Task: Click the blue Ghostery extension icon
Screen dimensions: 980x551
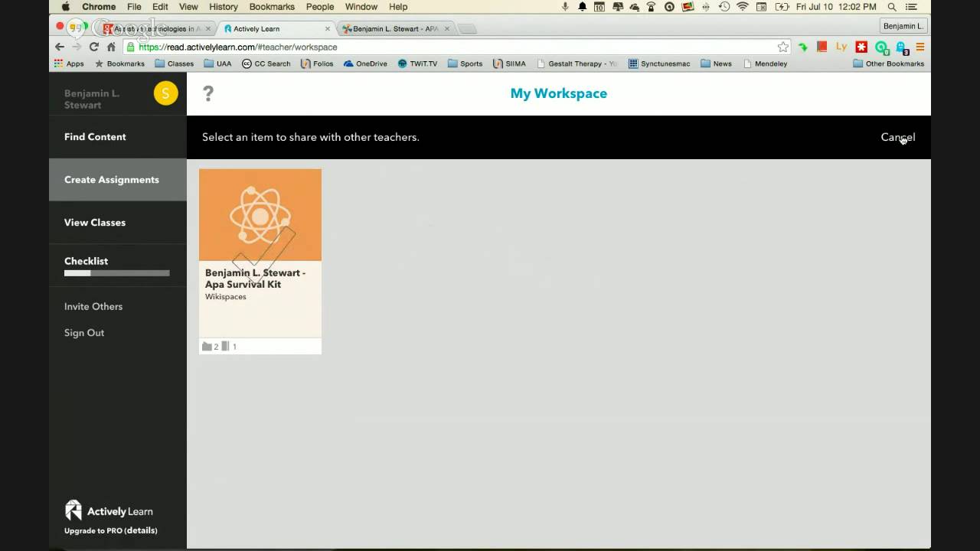Action: pos(901,47)
